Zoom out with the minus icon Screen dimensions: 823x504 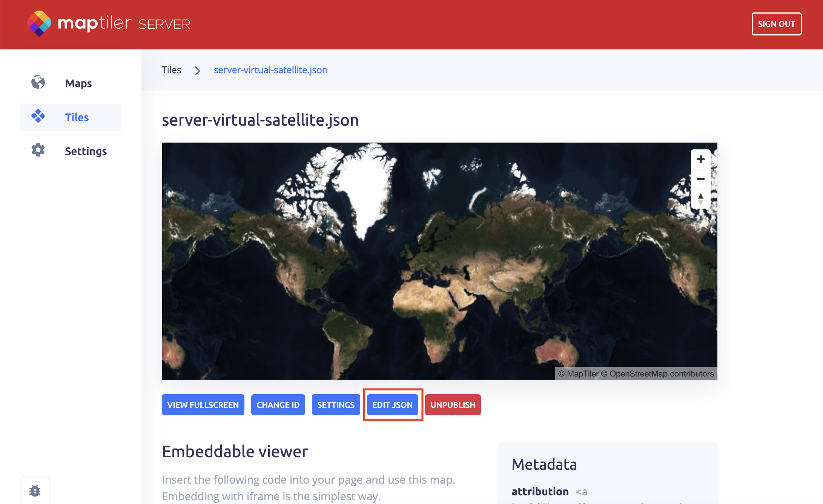pos(700,179)
